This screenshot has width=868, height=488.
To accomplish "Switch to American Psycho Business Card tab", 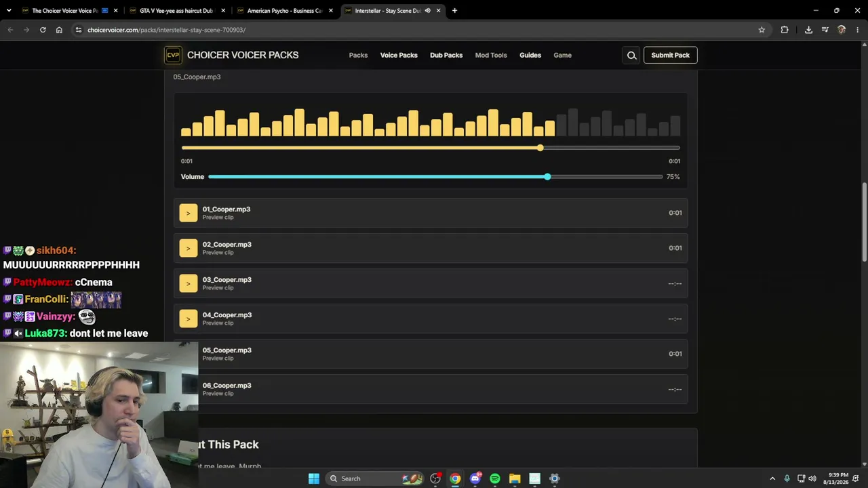I will coord(285,11).
